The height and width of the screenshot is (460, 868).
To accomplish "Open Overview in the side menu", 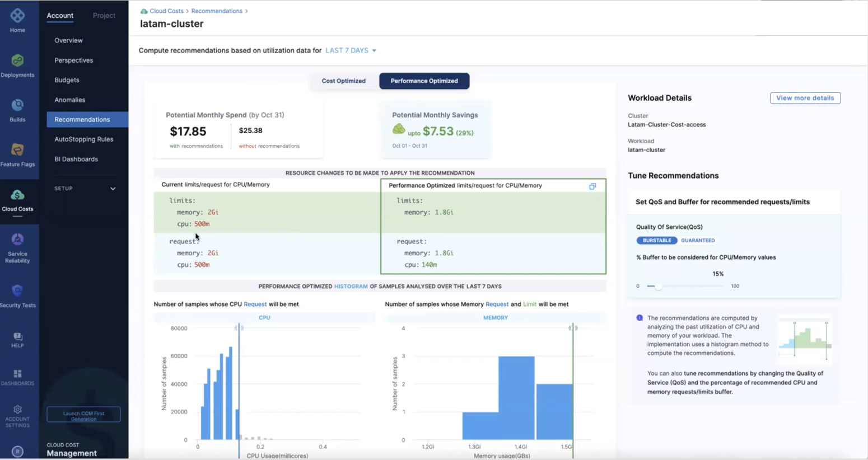I will 68,40.
